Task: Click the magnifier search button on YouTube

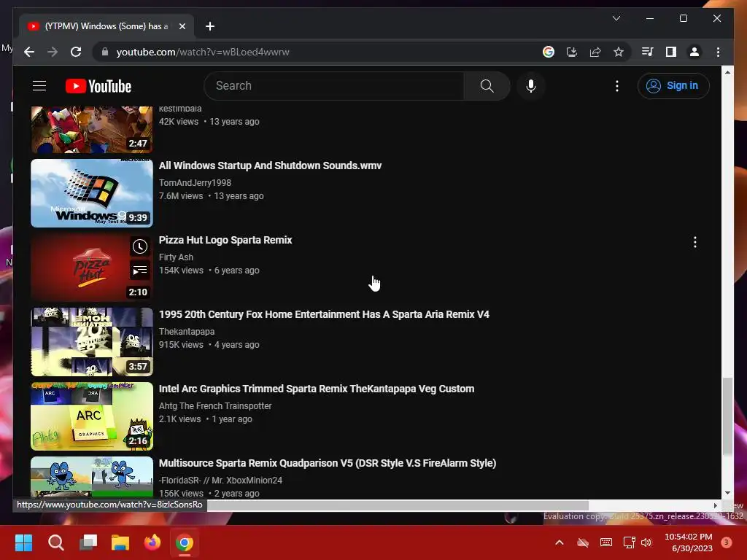Action: click(x=487, y=86)
